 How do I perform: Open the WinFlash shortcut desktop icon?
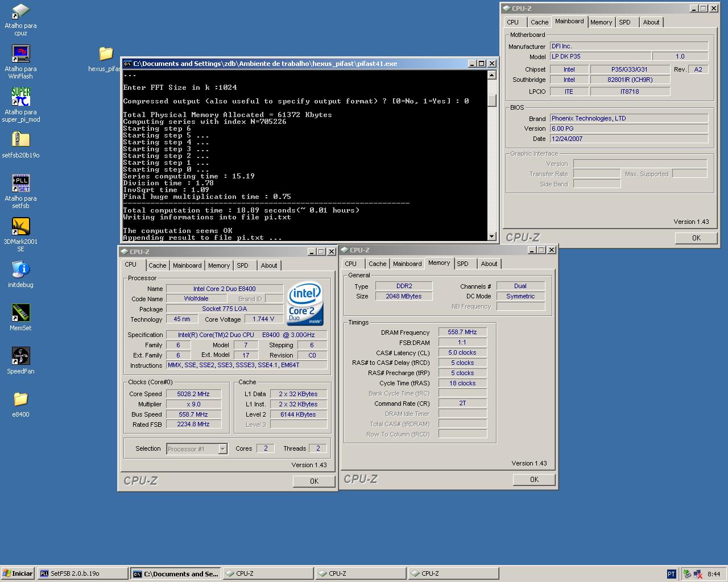click(20, 53)
